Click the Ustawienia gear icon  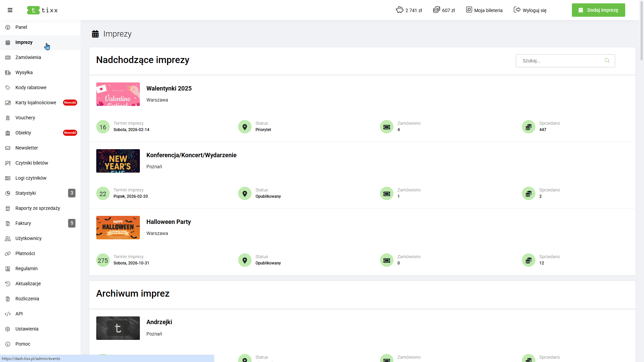[8, 329]
